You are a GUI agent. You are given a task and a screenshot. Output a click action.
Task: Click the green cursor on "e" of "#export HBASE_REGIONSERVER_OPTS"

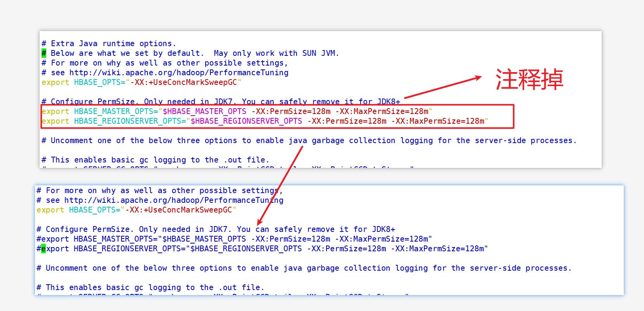(43, 249)
